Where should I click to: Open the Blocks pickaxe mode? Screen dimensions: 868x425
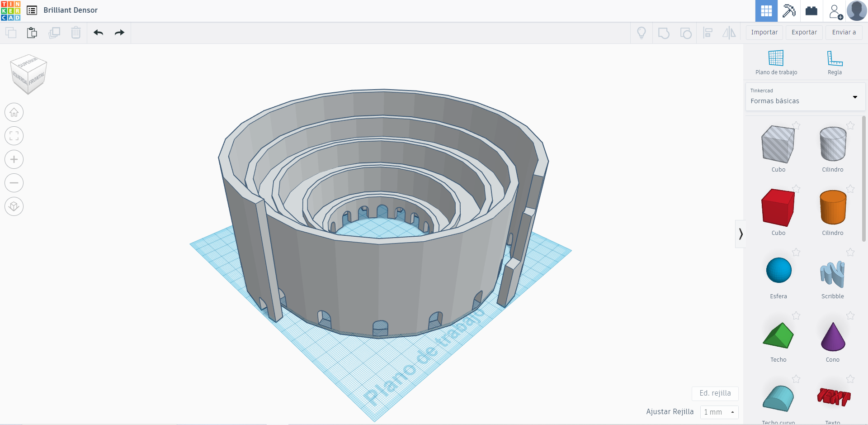point(789,11)
